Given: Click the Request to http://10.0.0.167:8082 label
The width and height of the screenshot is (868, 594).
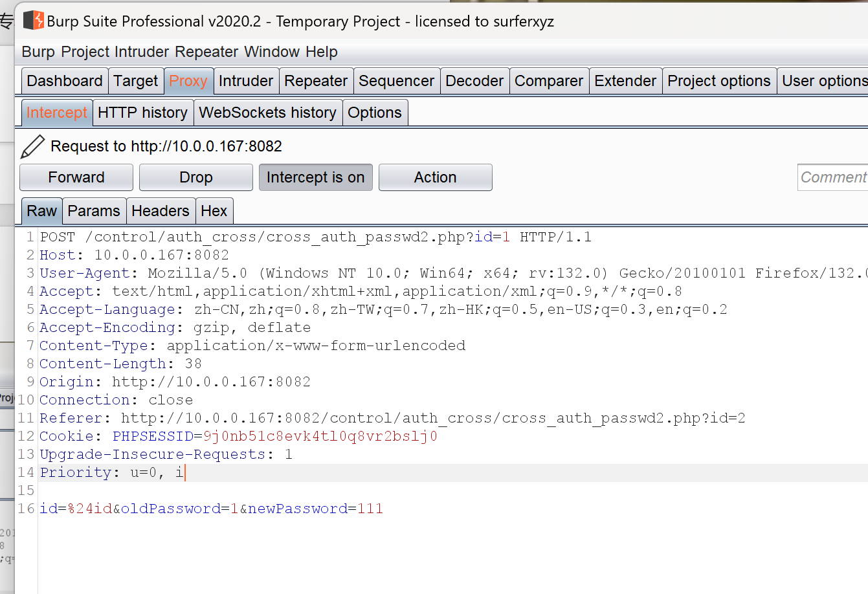Looking at the screenshot, I should pyautogui.click(x=166, y=146).
